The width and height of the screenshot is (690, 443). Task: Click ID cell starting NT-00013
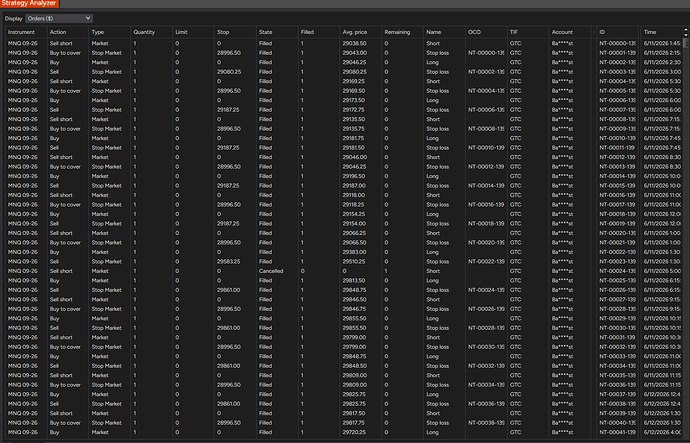pyautogui.click(x=617, y=167)
